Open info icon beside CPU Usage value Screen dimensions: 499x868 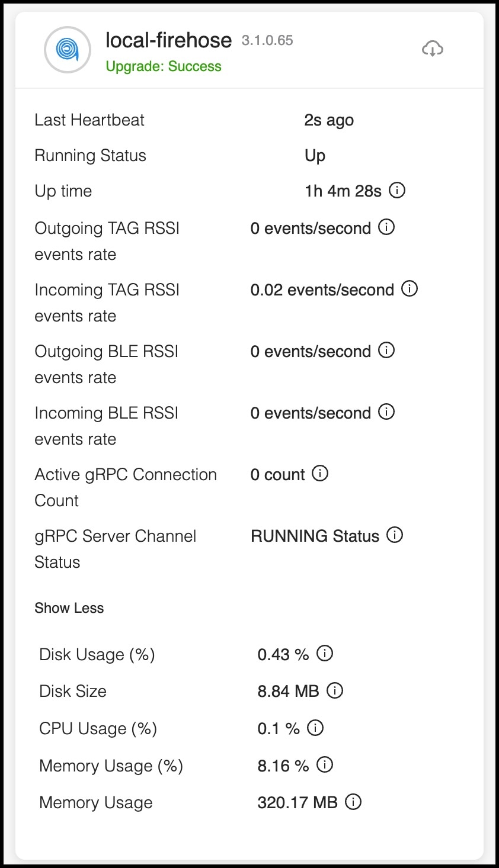point(315,728)
